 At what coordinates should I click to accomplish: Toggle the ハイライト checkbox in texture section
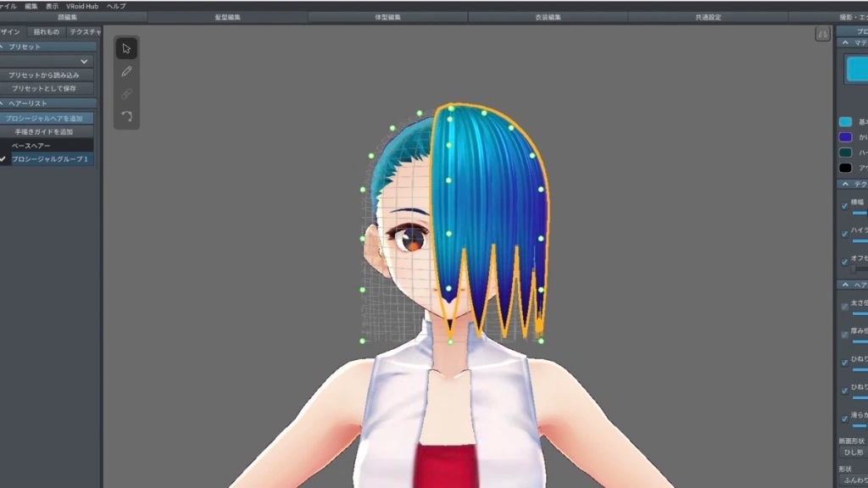pyautogui.click(x=844, y=233)
